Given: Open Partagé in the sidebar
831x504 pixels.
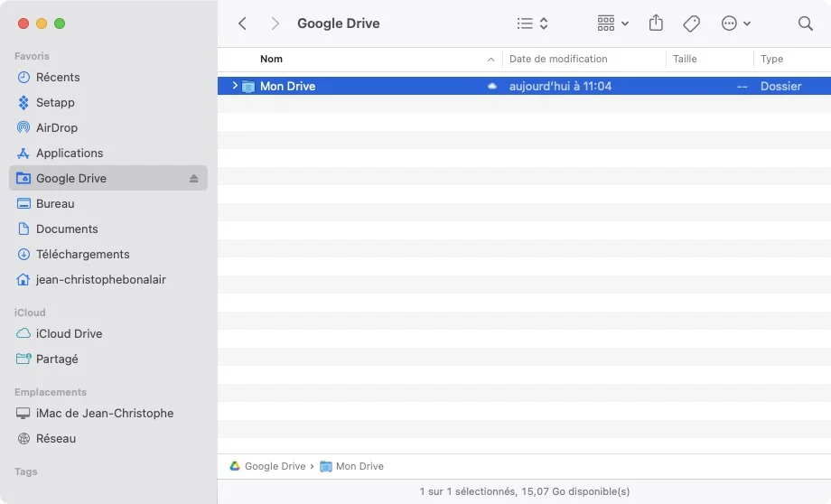Looking at the screenshot, I should [x=108, y=359].
